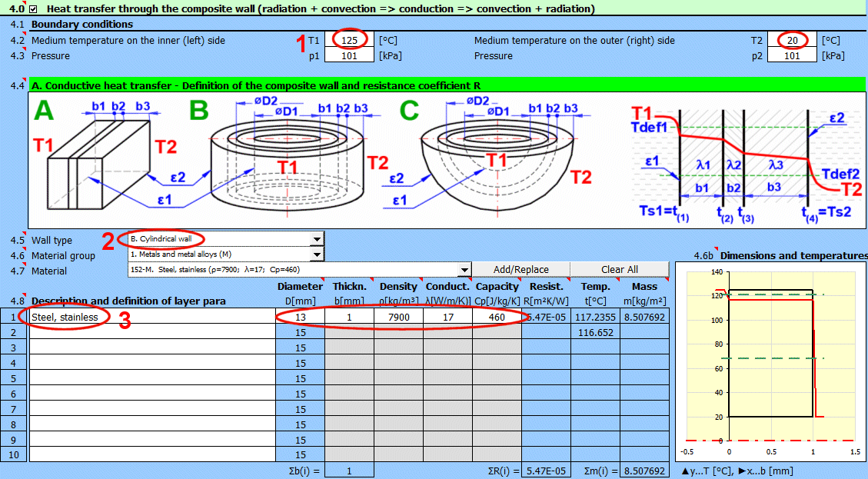This screenshot has width=868, height=479.
Task: Expand the Material group dropdown
Action: tap(317, 254)
